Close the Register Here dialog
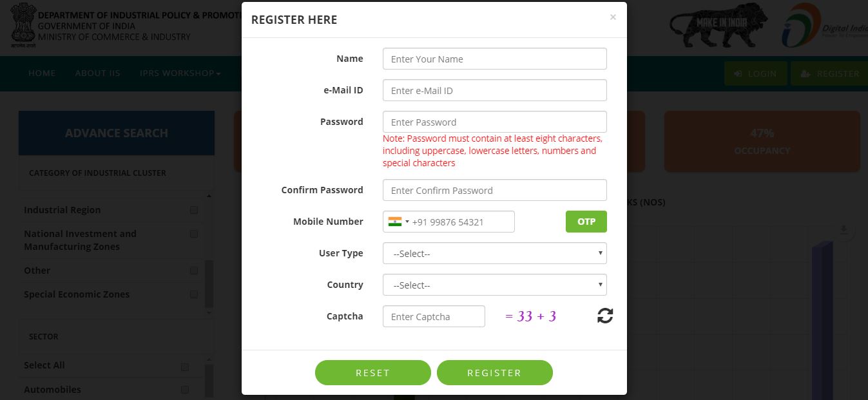868x400 pixels. (612, 17)
